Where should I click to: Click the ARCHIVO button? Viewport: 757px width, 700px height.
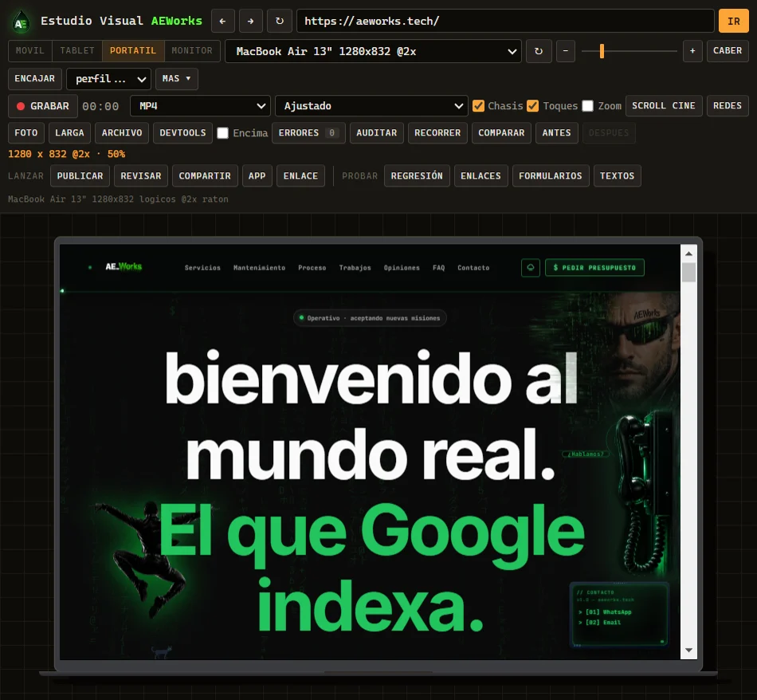(122, 133)
